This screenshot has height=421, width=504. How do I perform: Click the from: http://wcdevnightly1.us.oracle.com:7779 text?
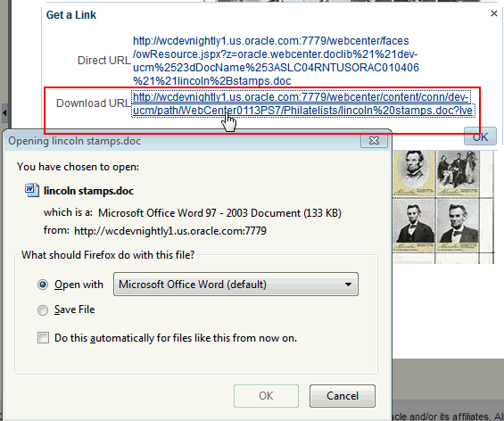point(155,231)
